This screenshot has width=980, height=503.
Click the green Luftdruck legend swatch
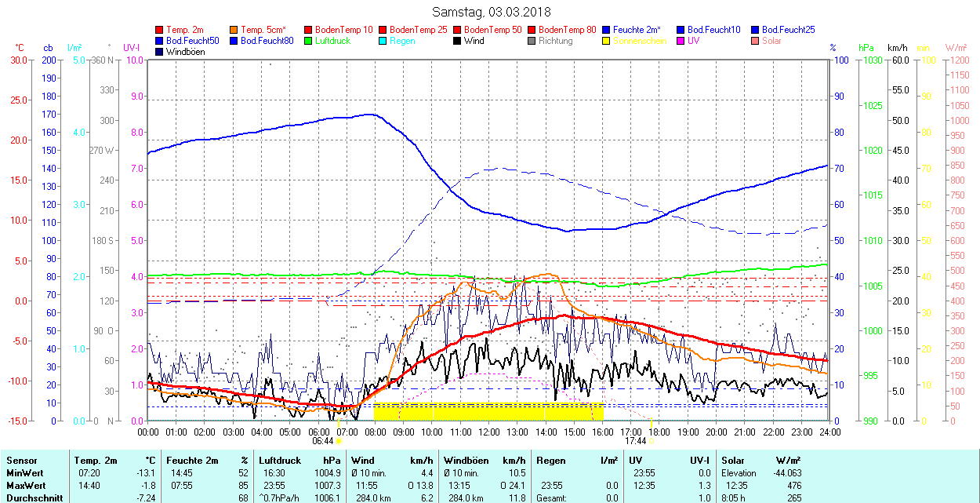click(x=309, y=41)
